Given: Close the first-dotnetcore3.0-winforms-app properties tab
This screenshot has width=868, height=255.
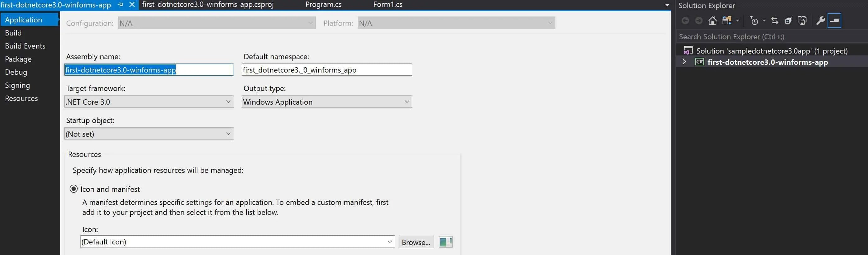Looking at the screenshot, I should click(x=132, y=5).
